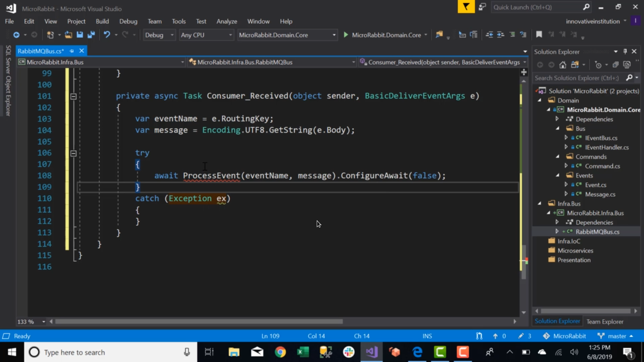The image size is (644, 362).
Task: Click the Home icon in Solution Explorer
Action: click(562, 65)
